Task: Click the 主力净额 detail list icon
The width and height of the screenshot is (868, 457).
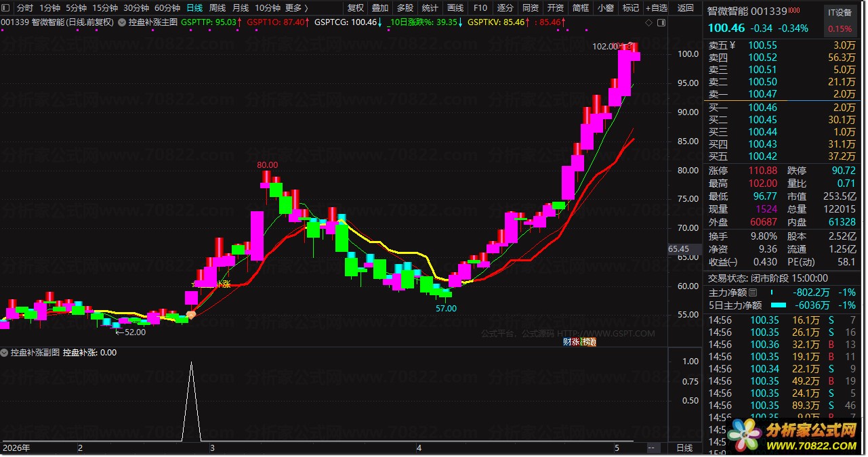Action: pyautogui.click(x=752, y=292)
